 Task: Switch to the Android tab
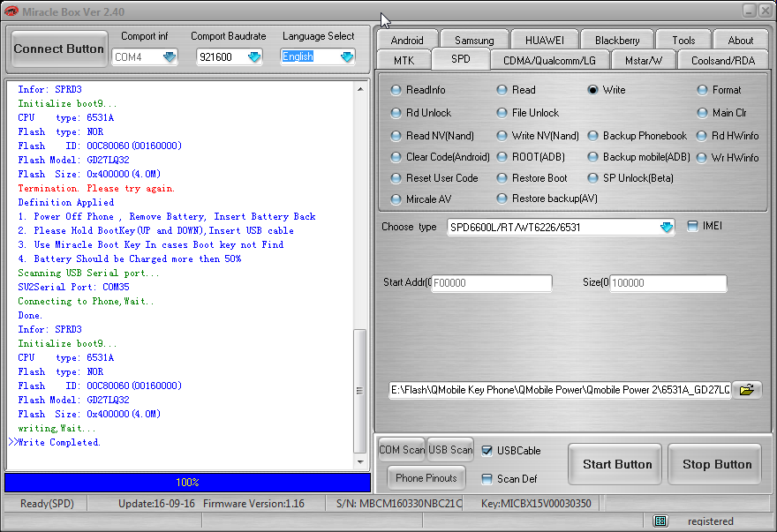click(407, 40)
